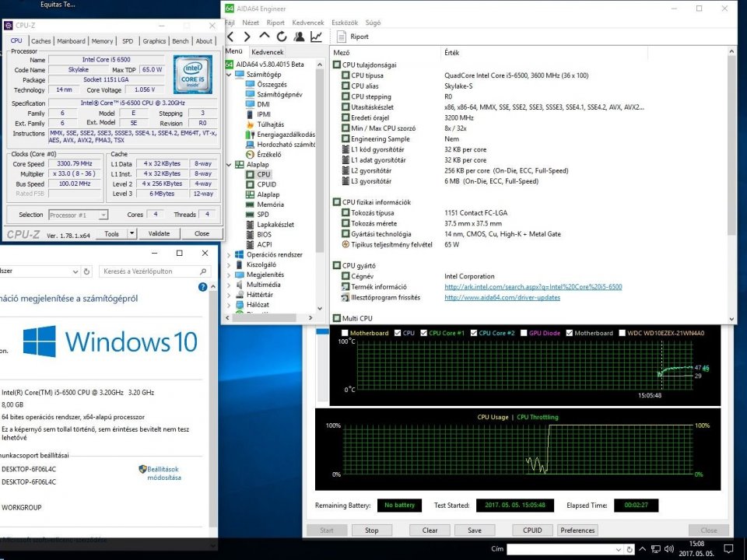Click the Riport toolbar button
This screenshot has width=747, height=560.
[352, 37]
